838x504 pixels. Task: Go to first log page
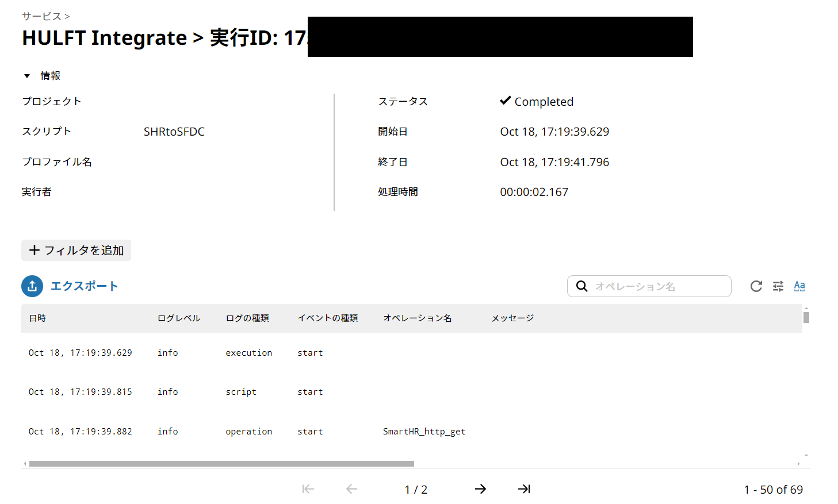pos(308,489)
